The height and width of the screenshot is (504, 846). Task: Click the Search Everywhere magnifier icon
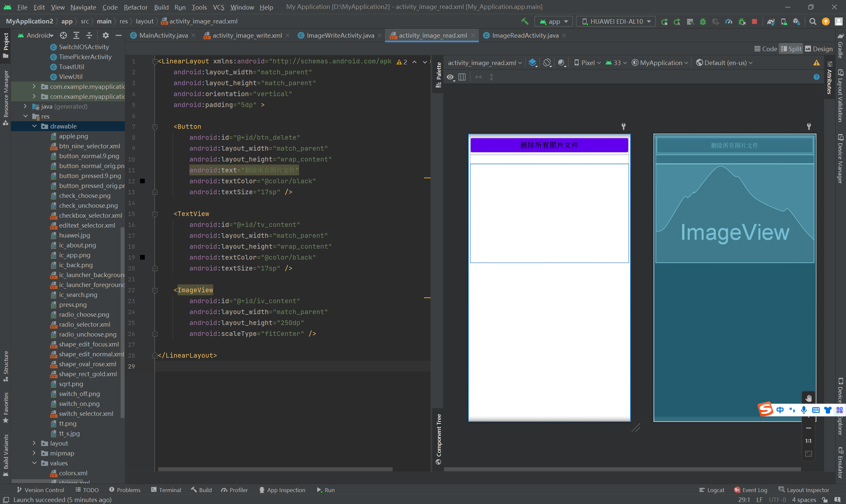click(x=813, y=21)
